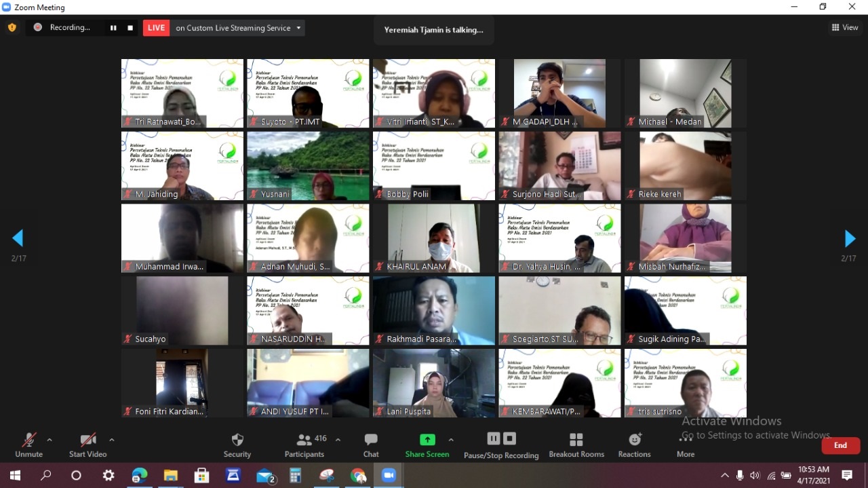Expand audio options arrow next to Unmute
The width and height of the screenshot is (868, 488).
click(50, 440)
